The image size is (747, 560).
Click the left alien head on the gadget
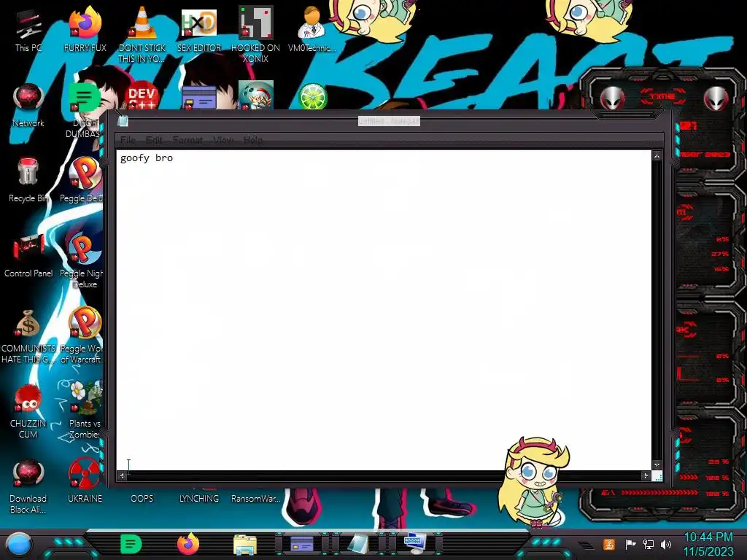[x=612, y=98]
